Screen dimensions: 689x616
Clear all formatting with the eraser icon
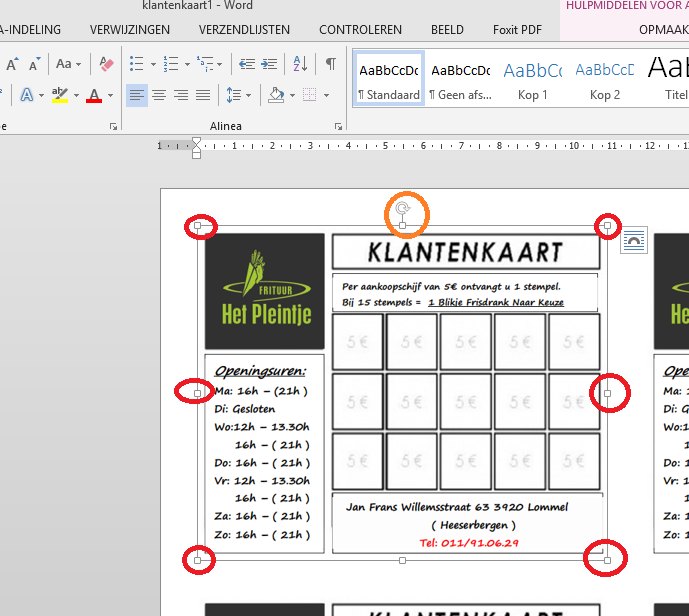coord(106,64)
